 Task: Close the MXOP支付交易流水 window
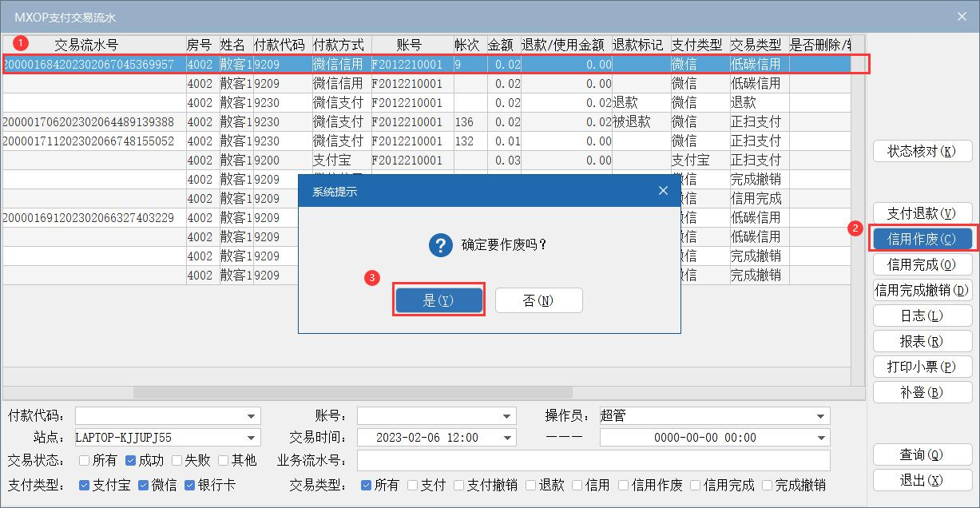pos(962,16)
